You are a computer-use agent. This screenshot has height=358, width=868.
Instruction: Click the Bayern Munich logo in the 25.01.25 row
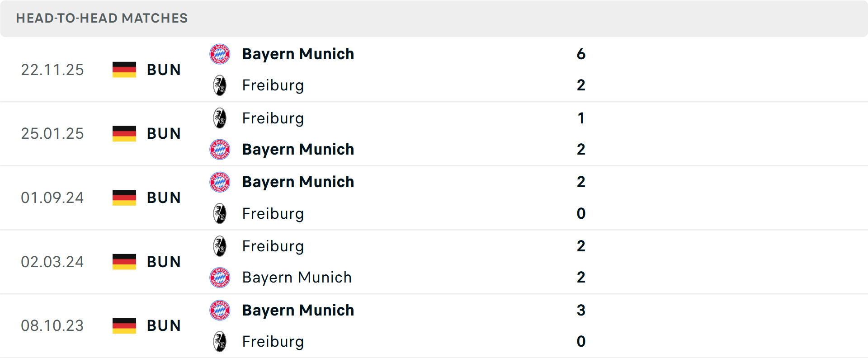220,149
